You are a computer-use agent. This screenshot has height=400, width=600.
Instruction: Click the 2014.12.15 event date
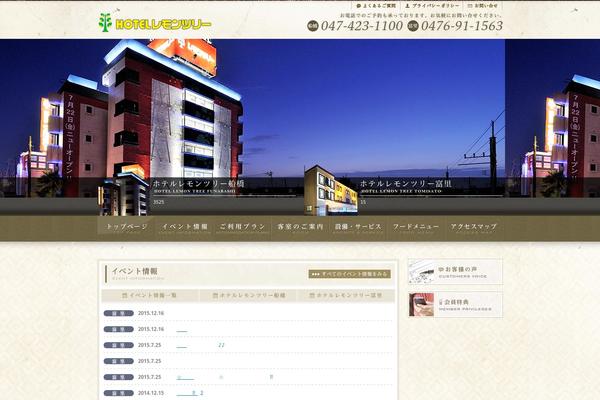click(x=151, y=393)
